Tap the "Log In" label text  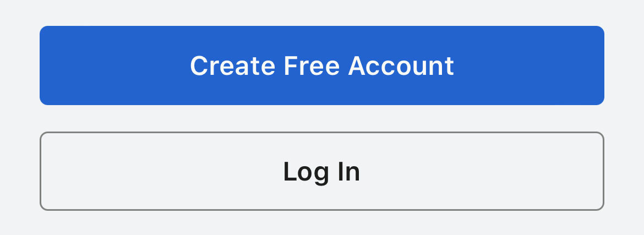click(x=321, y=172)
